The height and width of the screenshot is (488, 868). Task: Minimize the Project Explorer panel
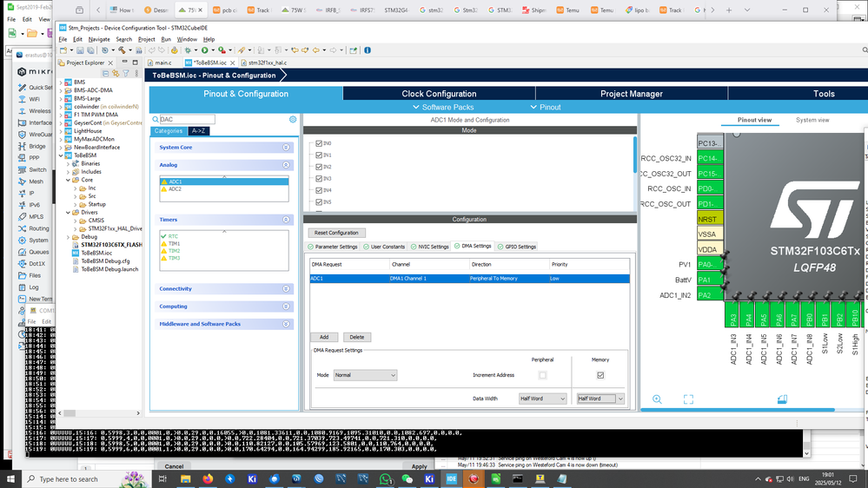[x=124, y=63]
